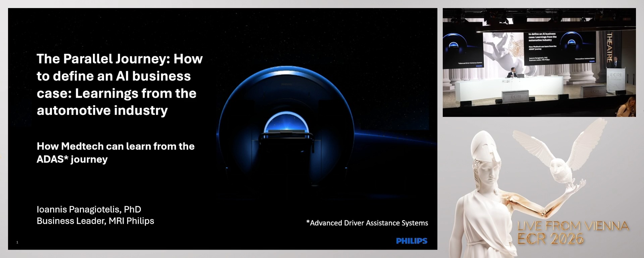Click the 'ECR 2026' golden text

coord(550,239)
